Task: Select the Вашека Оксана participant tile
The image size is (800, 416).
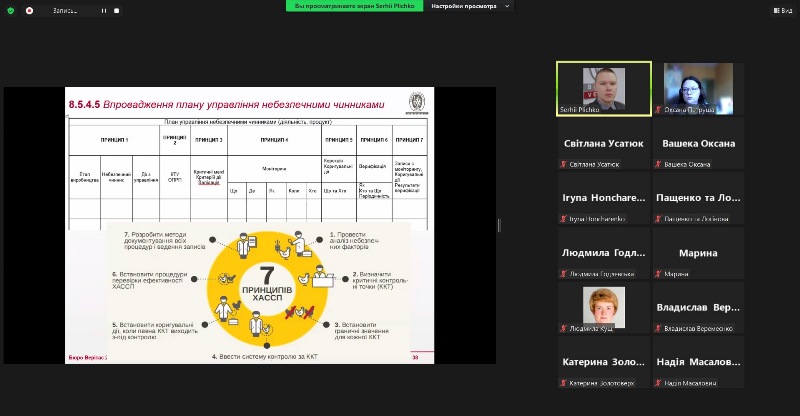Action: point(698,143)
